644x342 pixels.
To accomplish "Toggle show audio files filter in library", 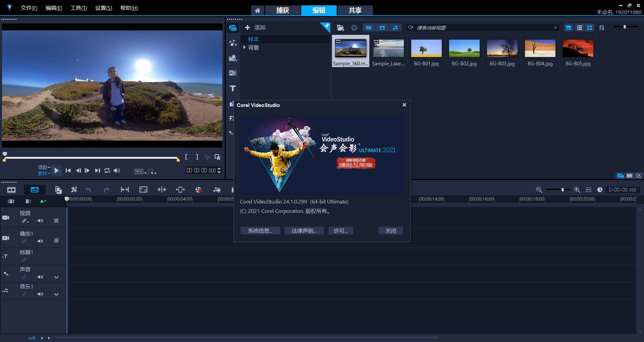I will tap(395, 27).
